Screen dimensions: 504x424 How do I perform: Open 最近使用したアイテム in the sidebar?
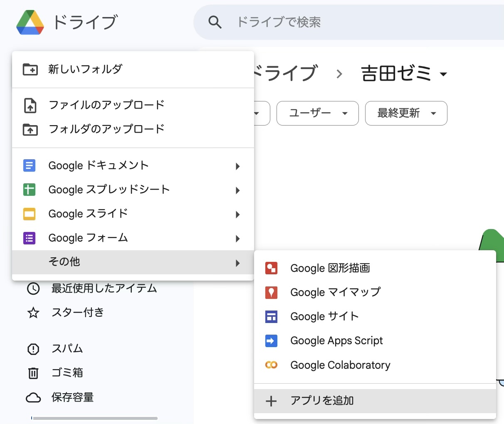tap(104, 288)
